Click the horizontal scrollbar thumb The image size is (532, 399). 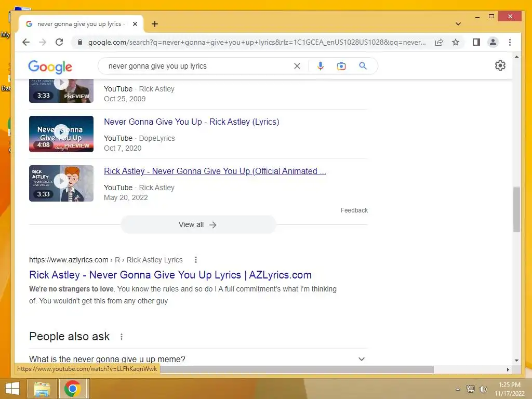[x=297, y=369]
